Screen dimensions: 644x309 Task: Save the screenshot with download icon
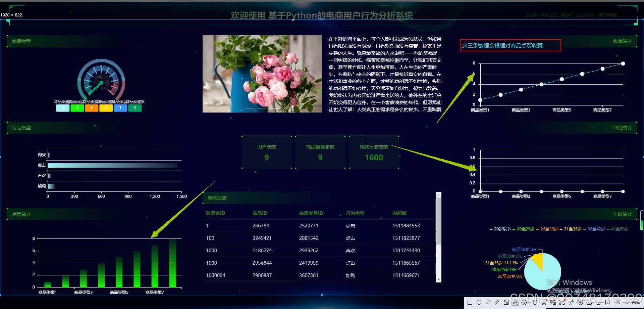click(x=589, y=302)
